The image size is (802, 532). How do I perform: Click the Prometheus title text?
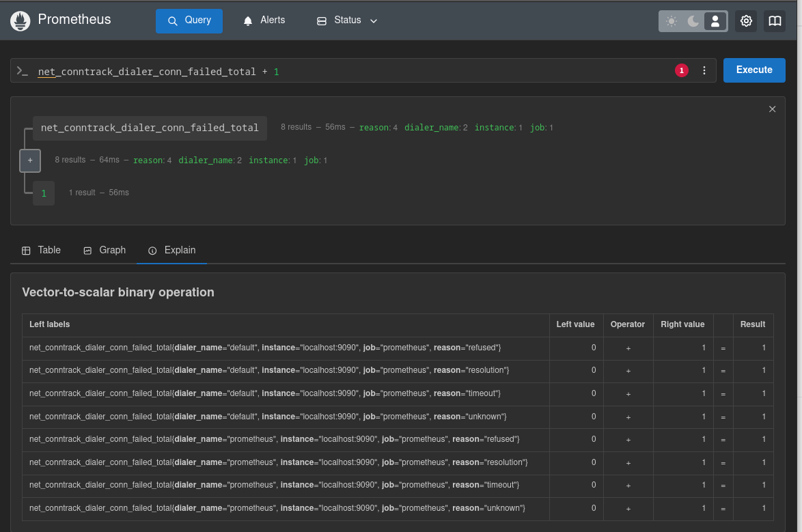tap(74, 19)
